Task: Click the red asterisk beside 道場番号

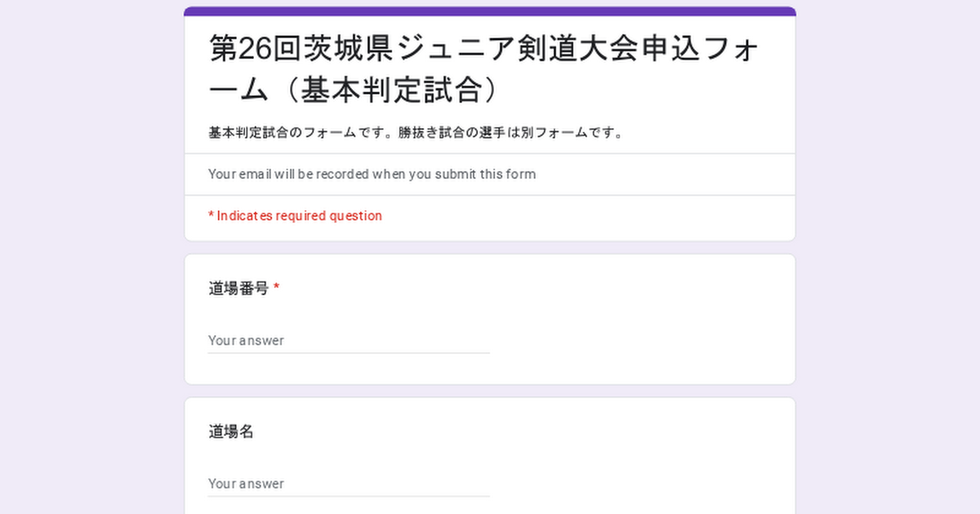Action: (277, 287)
